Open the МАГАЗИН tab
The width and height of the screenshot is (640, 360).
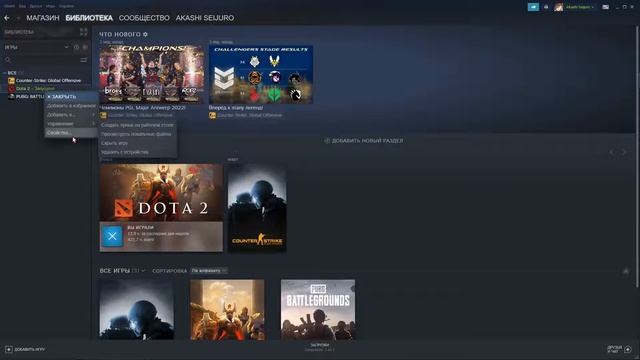43,18
